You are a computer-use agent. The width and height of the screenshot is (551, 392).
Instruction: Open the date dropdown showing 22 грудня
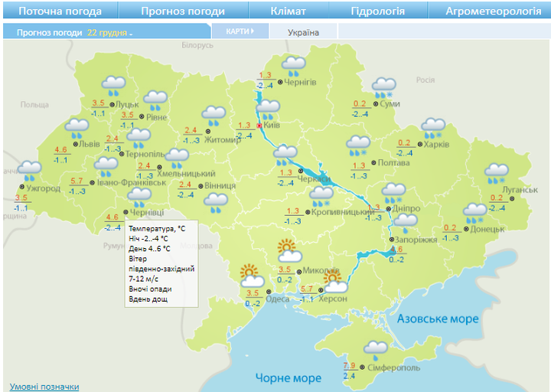pos(109,33)
